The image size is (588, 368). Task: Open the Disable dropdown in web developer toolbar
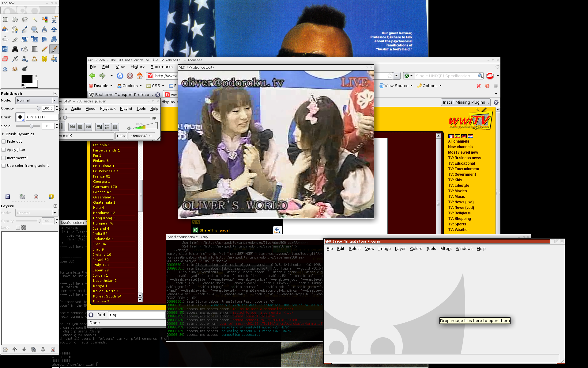(x=101, y=86)
